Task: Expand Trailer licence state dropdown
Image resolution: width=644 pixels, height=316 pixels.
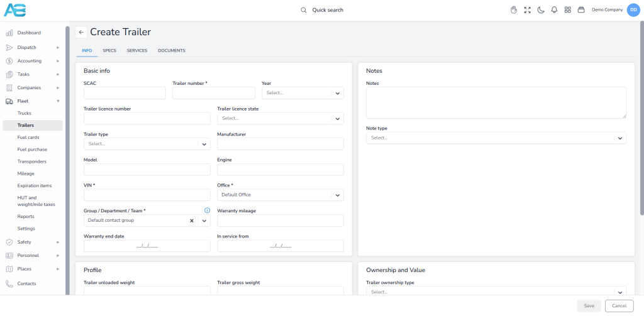Action: 280,119
